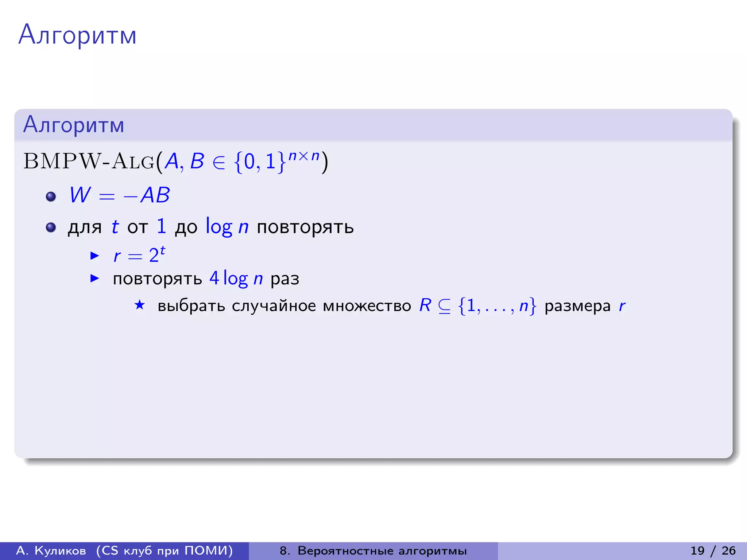Click the star marker beside 'выбрать случайное множество'

click(140, 304)
